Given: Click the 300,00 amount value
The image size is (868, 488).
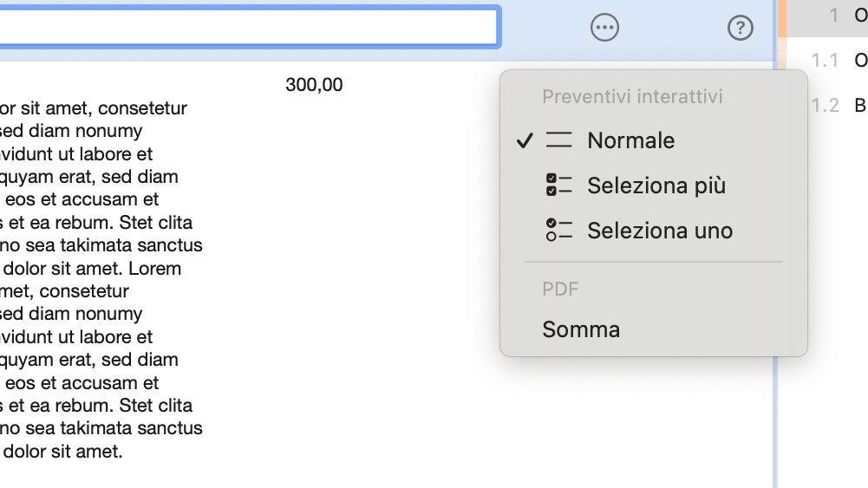Looking at the screenshot, I should [314, 85].
